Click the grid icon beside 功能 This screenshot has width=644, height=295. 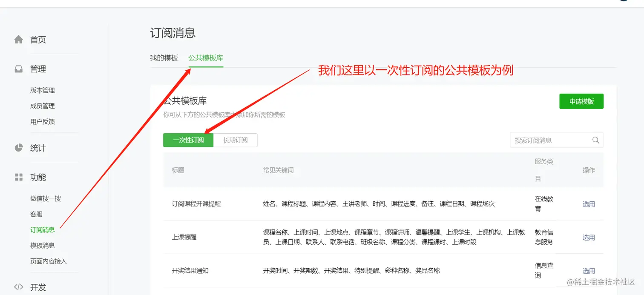tap(19, 177)
